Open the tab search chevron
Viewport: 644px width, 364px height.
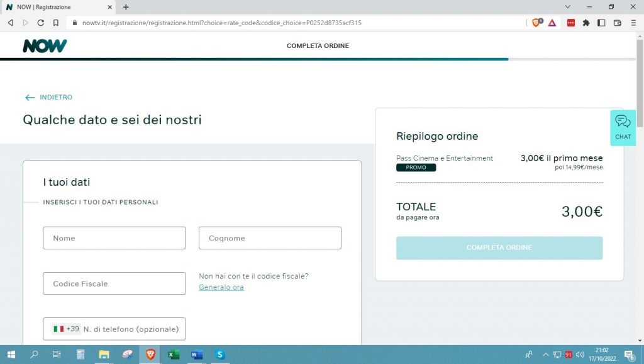pos(568,6)
